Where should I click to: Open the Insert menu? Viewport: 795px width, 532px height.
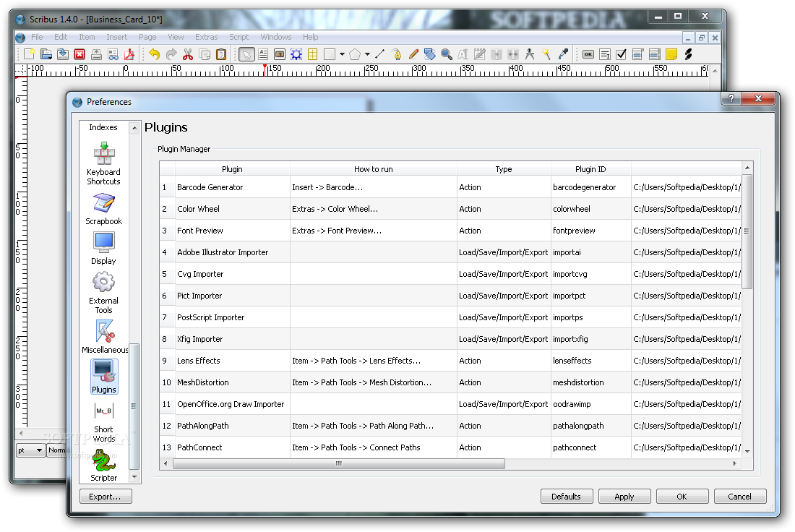click(x=116, y=37)
